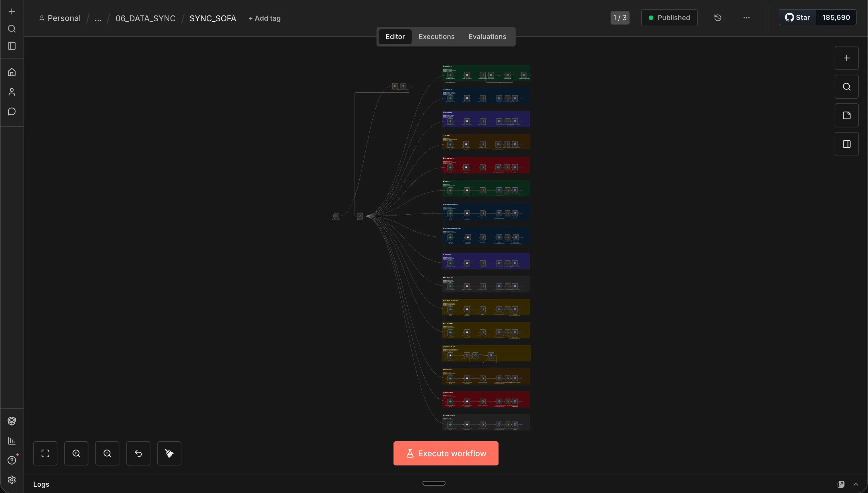Image resolution: width=868 pixels, height=493 pixels.
Task: Select the Upsert Invoices HTTP node
Action: click(499, 263)
